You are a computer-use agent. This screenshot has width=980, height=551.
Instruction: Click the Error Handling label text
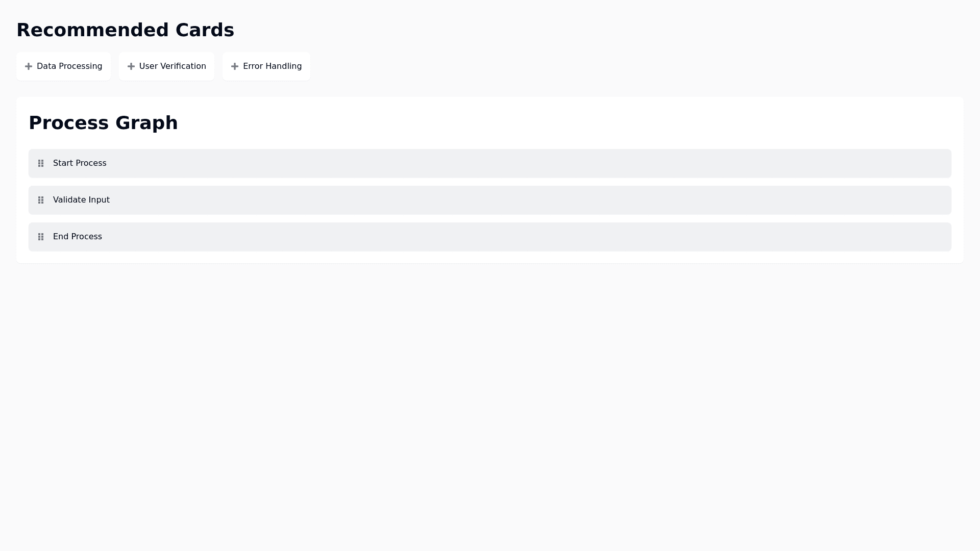(272, 66)
